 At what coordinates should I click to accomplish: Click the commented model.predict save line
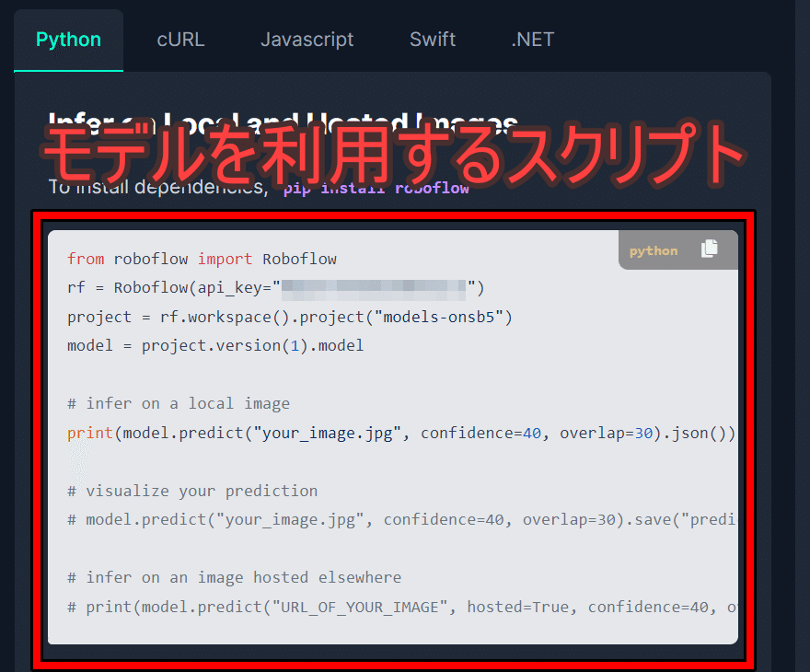pos(401,519)
